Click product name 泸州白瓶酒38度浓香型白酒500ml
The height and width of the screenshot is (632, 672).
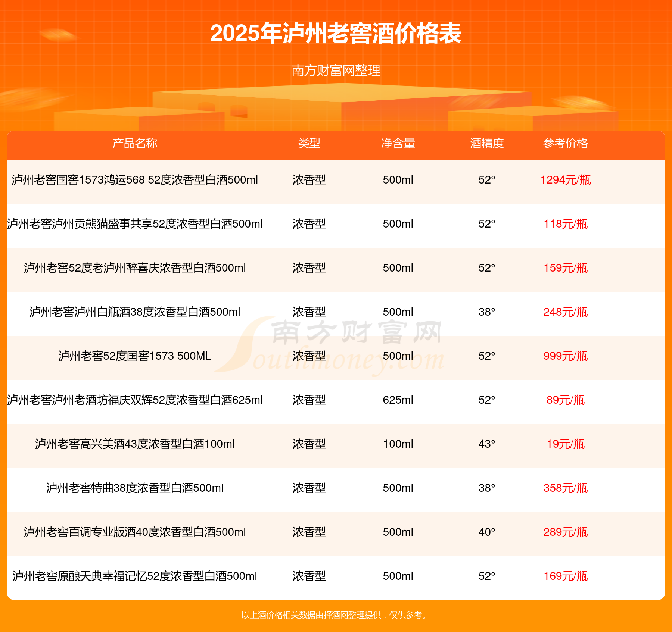pos(135,312)
